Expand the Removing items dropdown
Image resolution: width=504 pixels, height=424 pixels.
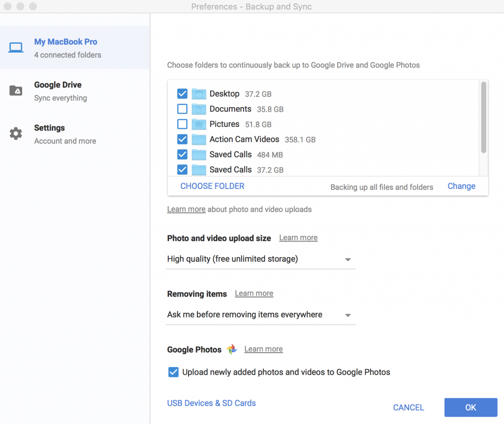tap(261, 315)
